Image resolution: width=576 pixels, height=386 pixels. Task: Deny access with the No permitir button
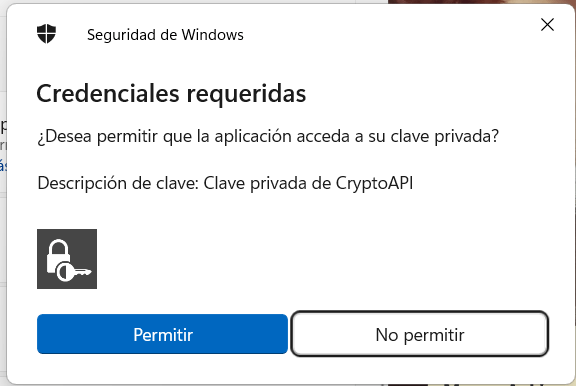(420, 334)
